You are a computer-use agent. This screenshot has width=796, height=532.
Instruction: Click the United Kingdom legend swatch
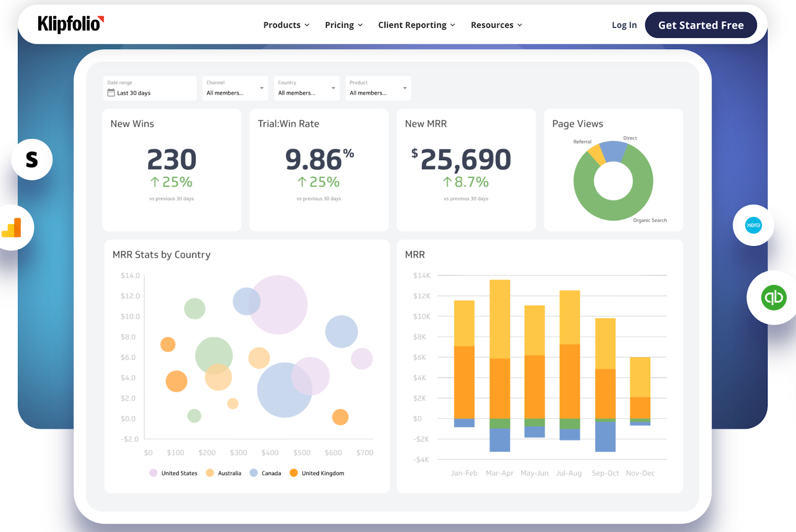[x=294, y=473]
